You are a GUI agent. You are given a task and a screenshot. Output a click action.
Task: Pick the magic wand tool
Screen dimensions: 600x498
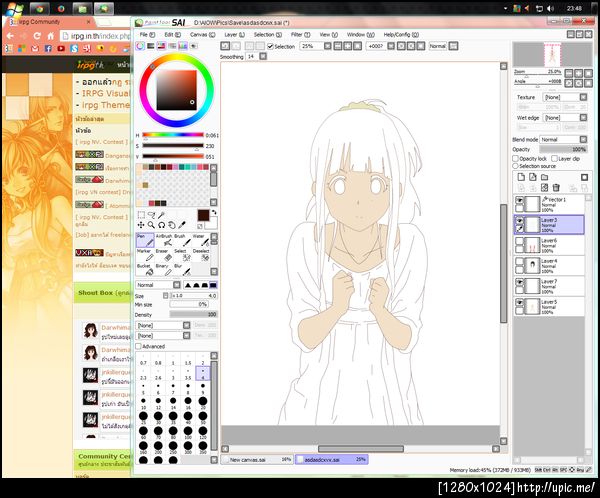tap(161, 215)
